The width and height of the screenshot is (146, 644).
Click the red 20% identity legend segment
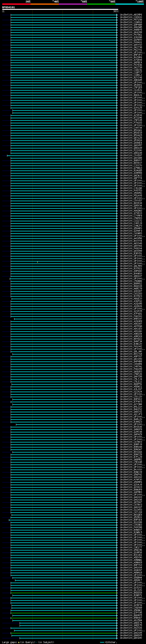pyautogui.click(x=16, y=4)
